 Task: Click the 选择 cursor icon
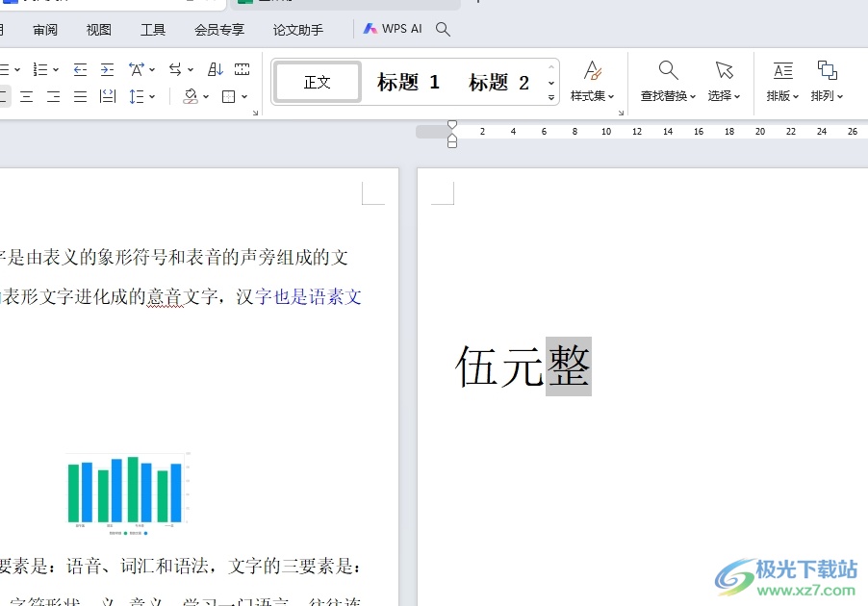pos(724,70)
